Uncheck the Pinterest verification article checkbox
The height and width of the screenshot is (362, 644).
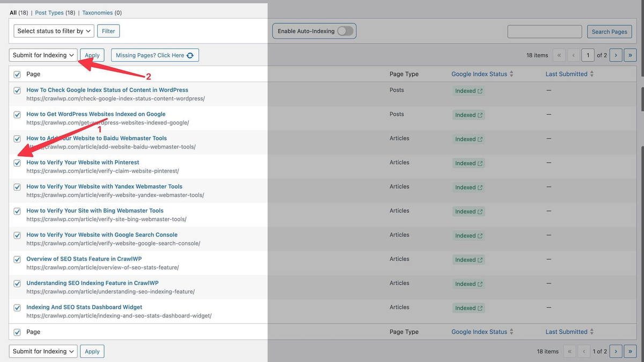[x=17, y=162]
